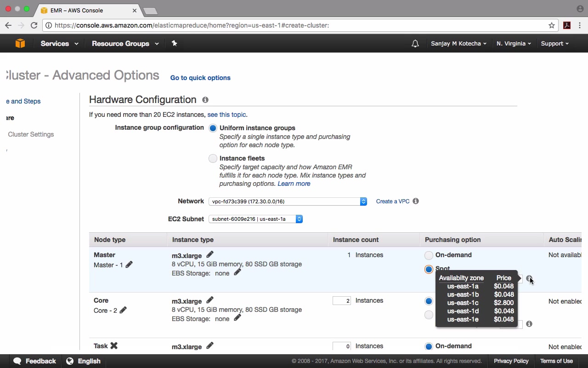Reload the current page
The width and height of the screenshot is (588, 368).
(34, 25)
